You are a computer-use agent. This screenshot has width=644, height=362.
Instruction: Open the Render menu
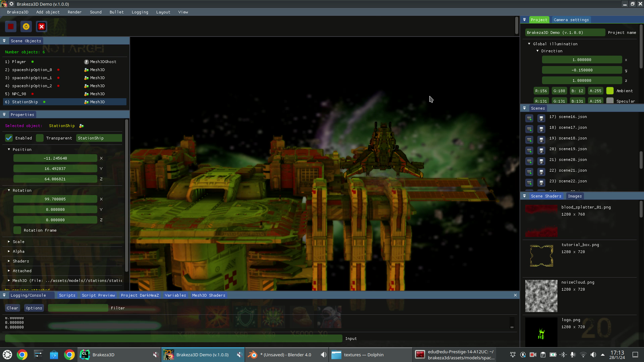pos(74,12)
